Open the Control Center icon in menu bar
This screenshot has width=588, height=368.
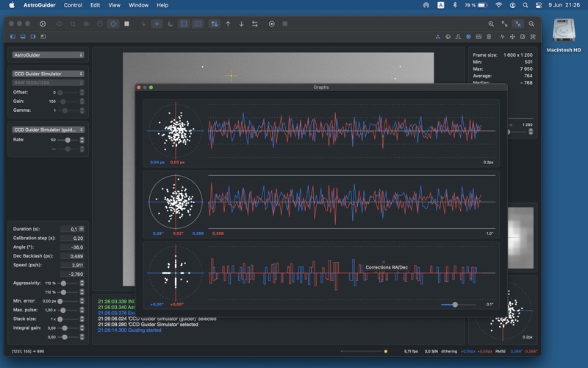tap(539, 5)
